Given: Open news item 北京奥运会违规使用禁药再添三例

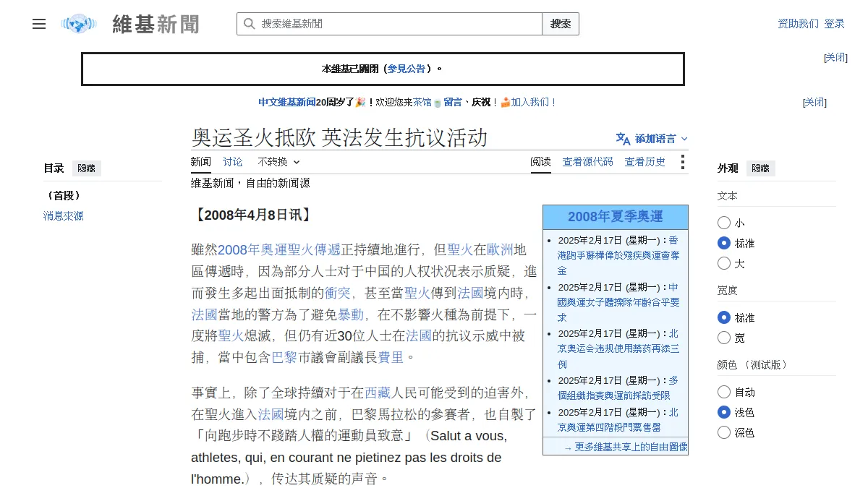Looking at the screenshot, I should pos(618,348).
